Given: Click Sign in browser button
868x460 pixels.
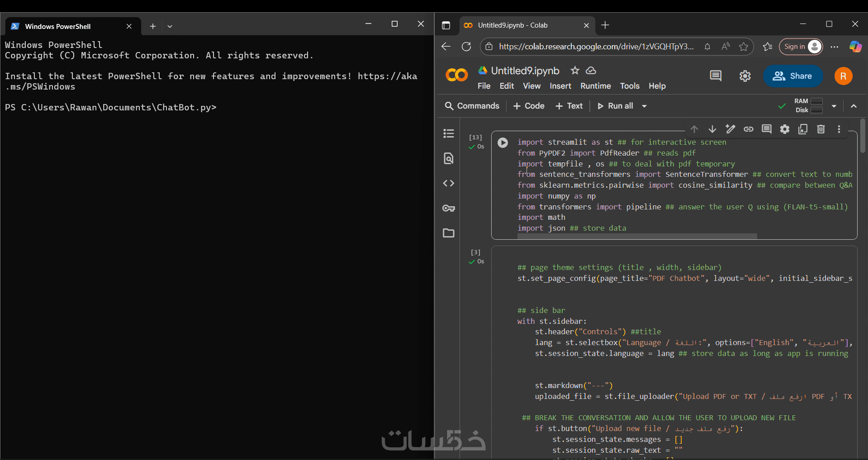Looking at the screenshot, I should pyautogui.click(x=801, y=47).
